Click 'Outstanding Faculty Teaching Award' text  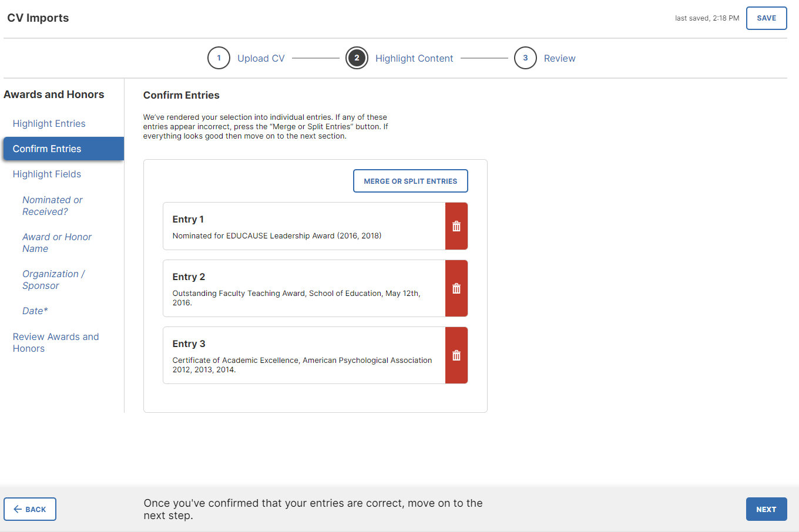click(x=239, y=293)
